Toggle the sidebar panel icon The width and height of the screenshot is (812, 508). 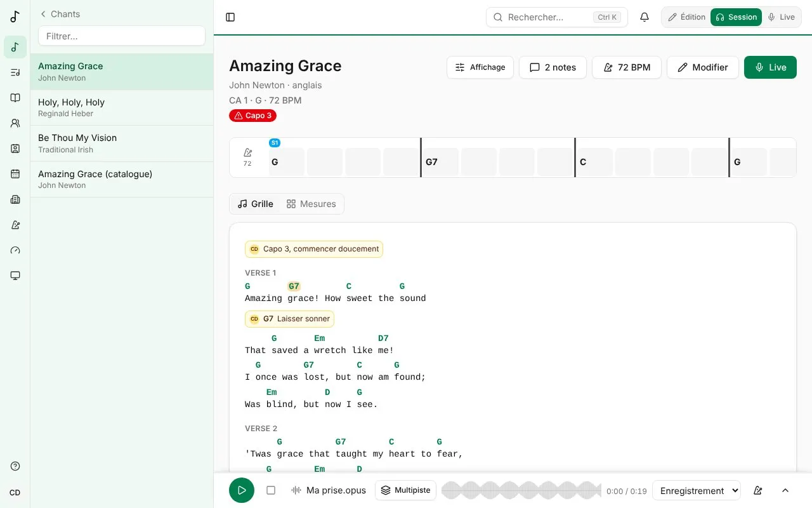pos(230,17)
